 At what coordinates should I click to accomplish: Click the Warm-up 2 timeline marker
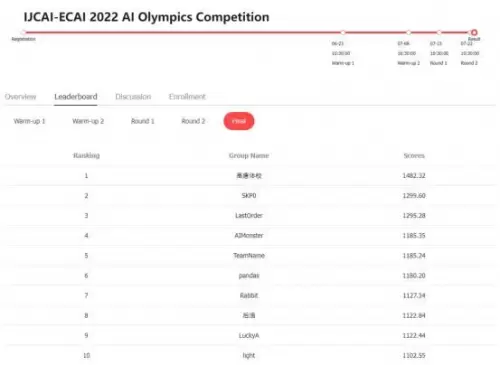(409, 32)
